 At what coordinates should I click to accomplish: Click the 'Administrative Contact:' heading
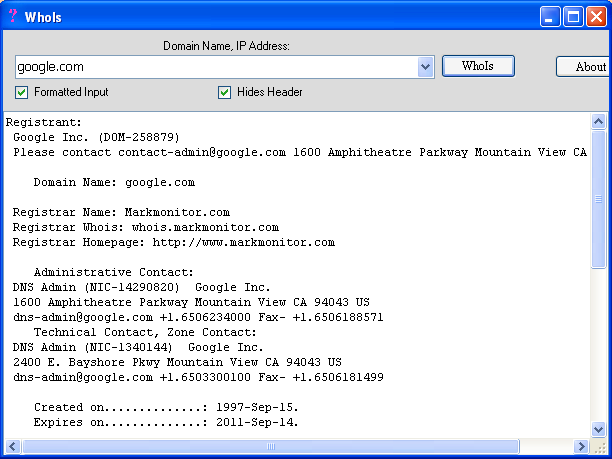pyautogui.click(x=114, y=272)
